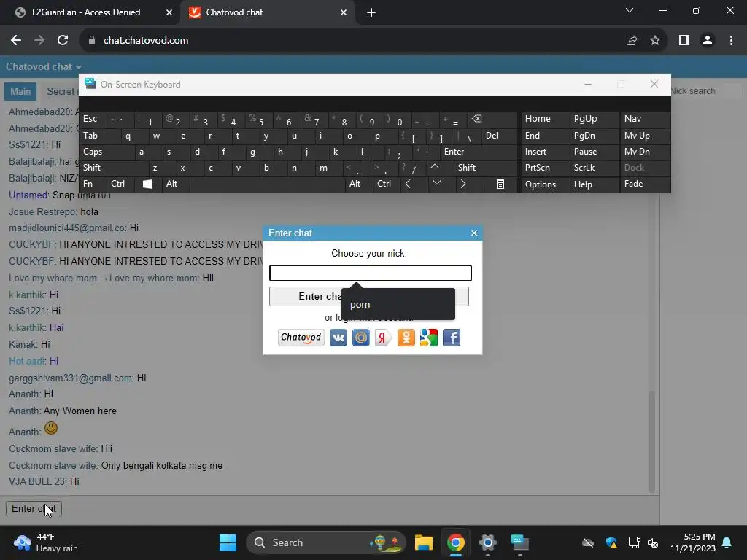747x560 pixels.
Task: Close the Enter chat dialog
Action: click(473, 233)
